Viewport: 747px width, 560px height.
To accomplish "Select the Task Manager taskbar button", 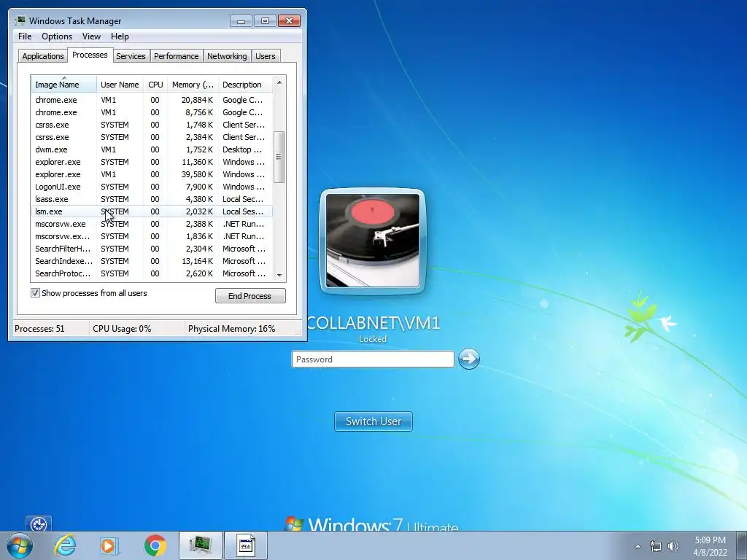I will (201, 545).
